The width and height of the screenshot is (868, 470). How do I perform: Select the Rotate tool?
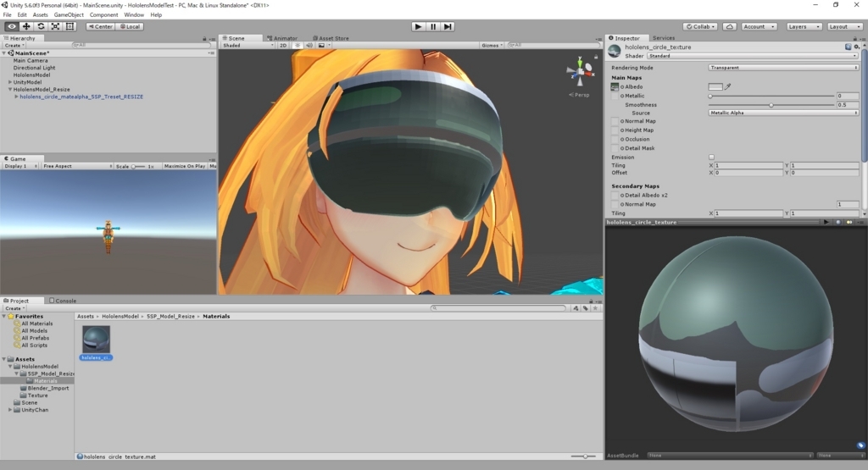click(x=41, y=26)
